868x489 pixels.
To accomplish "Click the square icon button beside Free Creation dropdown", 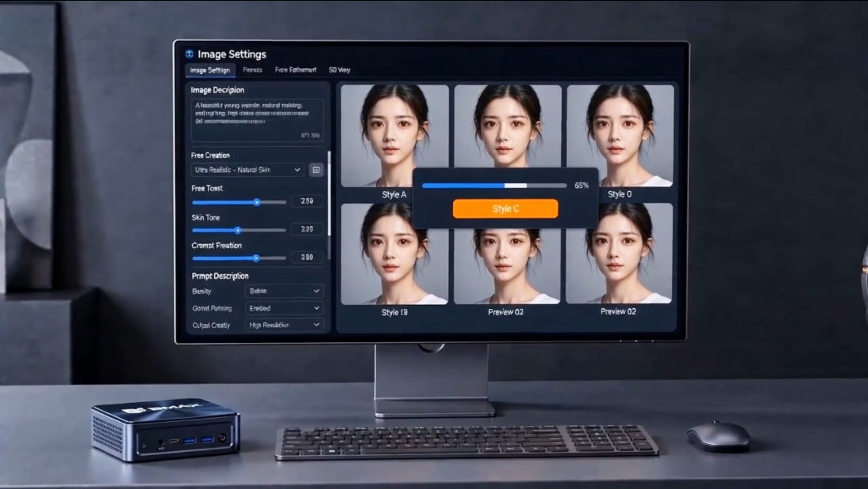I will point(316,170).
